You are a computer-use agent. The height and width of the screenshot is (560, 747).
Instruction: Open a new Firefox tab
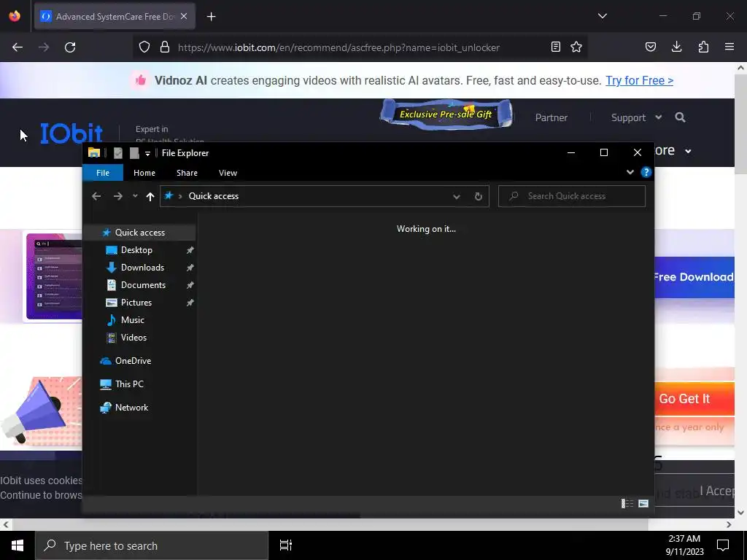pyautogui.click(x=212, y=17)
